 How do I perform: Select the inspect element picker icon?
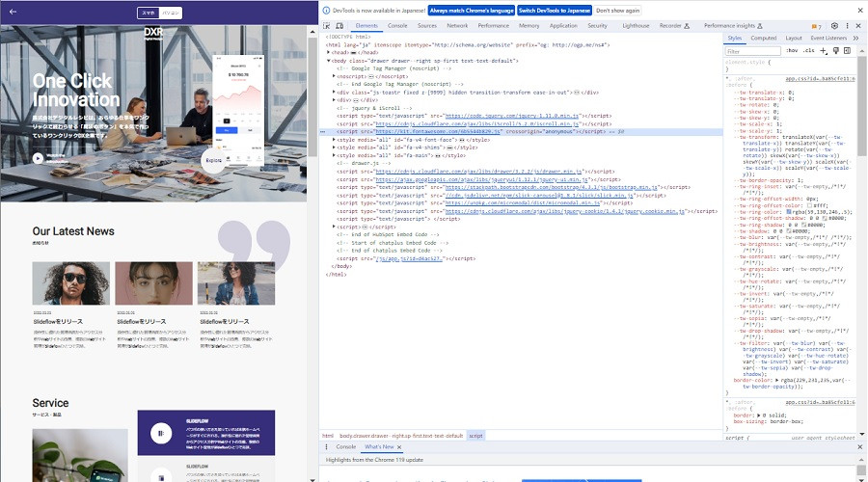327,26
